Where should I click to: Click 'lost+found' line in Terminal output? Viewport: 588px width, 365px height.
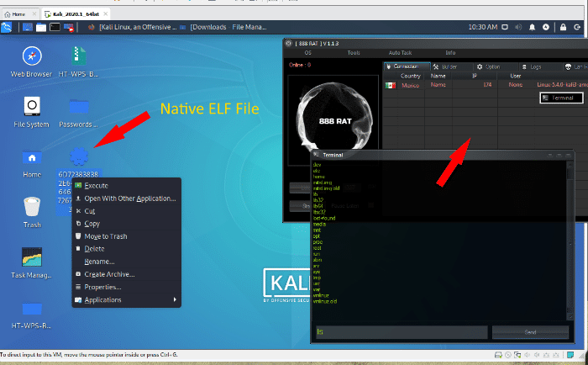point(324,218)
